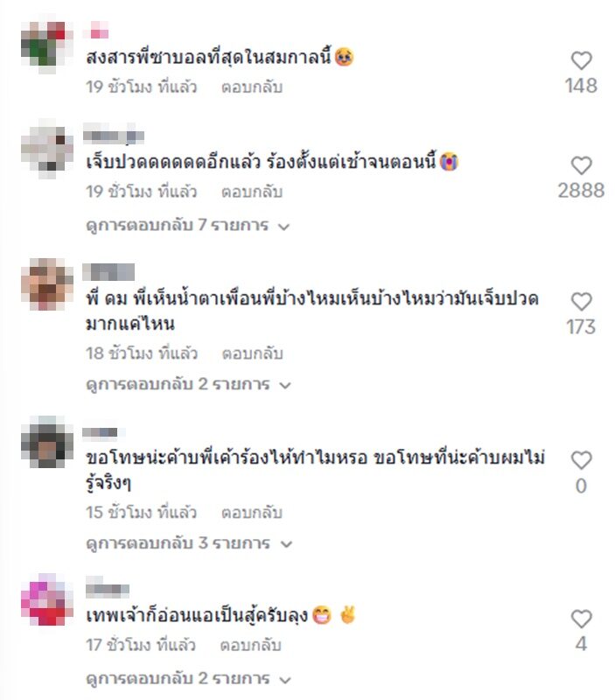Reply to the 15-hour-old comment

(252, 512)
